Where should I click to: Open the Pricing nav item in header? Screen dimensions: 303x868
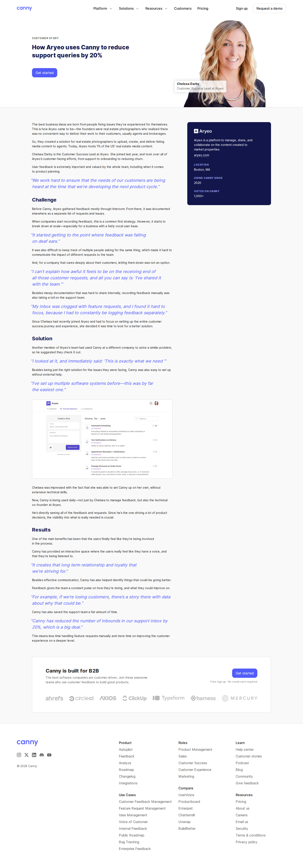(x=203, y=8)
